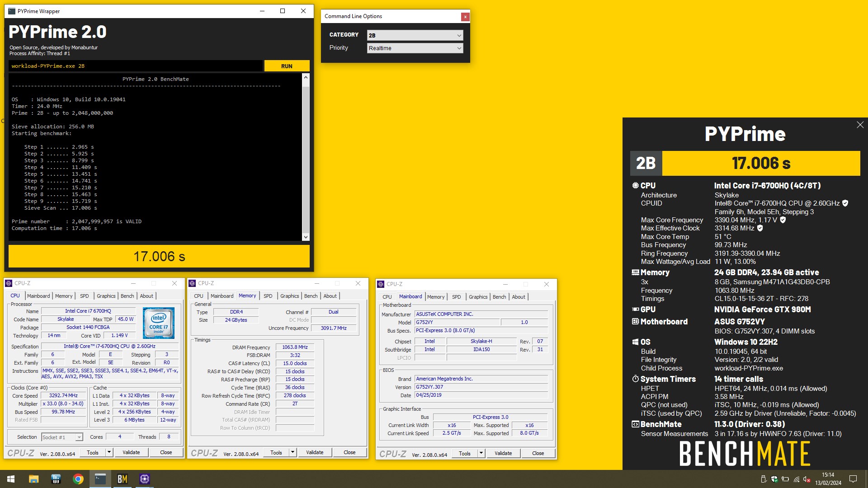The image size is (868, 488).
Task: Open File Explorer from the taskbar
Action: click(33, 479)
